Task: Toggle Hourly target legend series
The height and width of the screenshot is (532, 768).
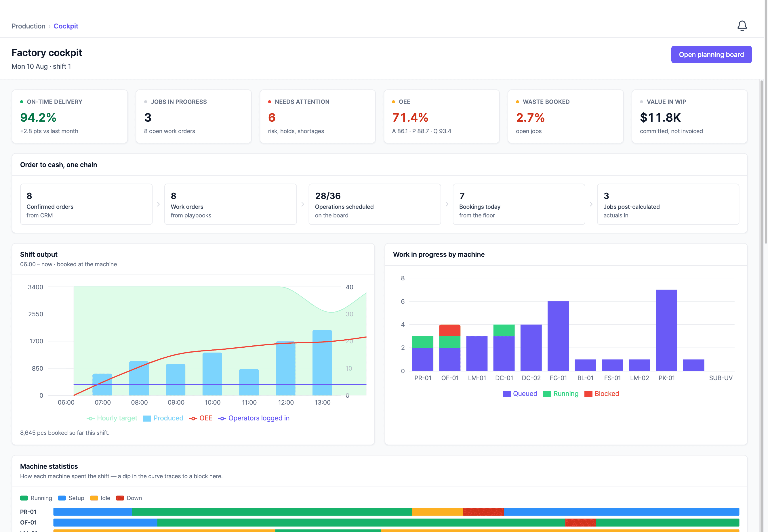Action: 112,418
